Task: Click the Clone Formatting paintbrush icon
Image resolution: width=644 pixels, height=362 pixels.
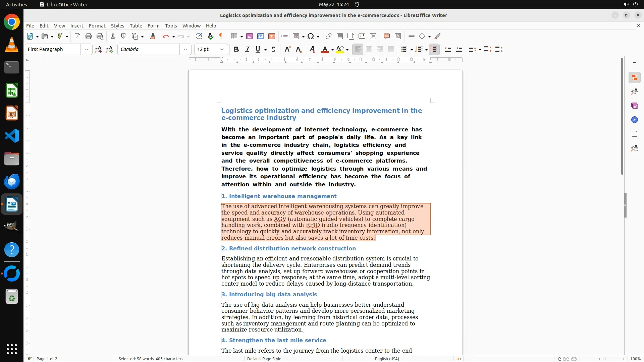Action: click(x=152, y=37)
